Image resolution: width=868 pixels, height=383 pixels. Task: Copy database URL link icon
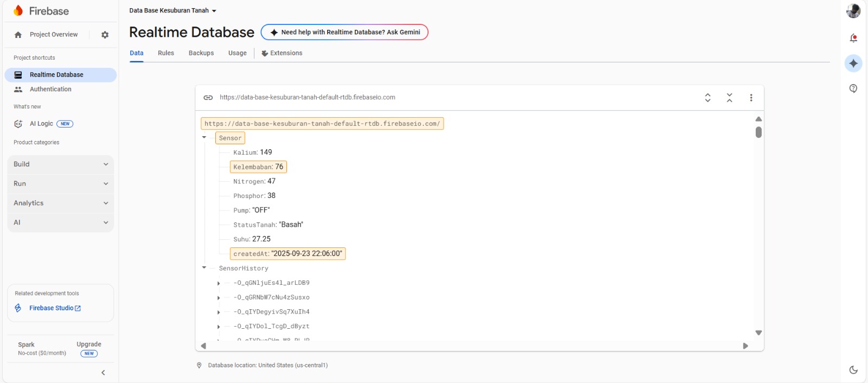[x=208, y=98]
